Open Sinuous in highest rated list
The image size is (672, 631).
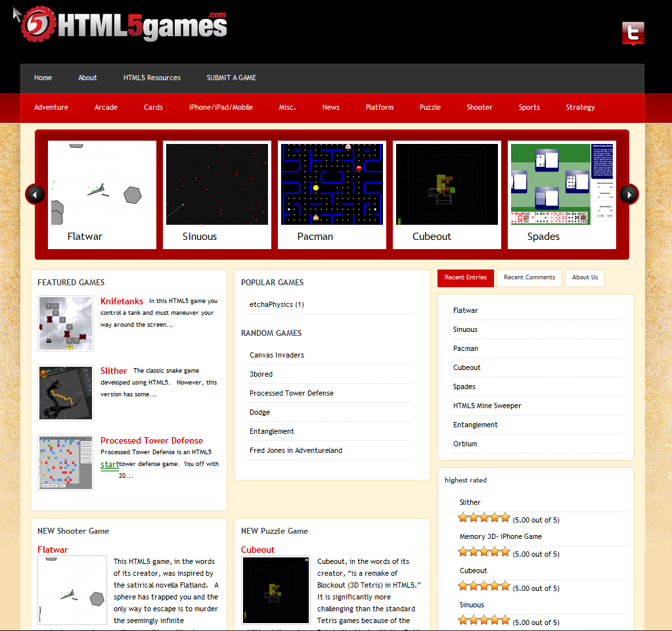click(x=472, y=605)
